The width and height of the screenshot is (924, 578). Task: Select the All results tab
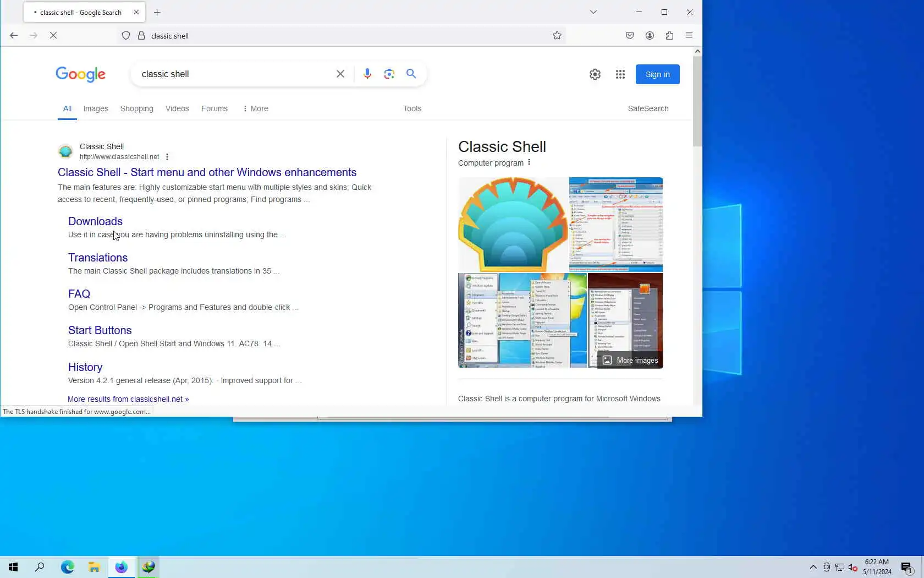67,108
